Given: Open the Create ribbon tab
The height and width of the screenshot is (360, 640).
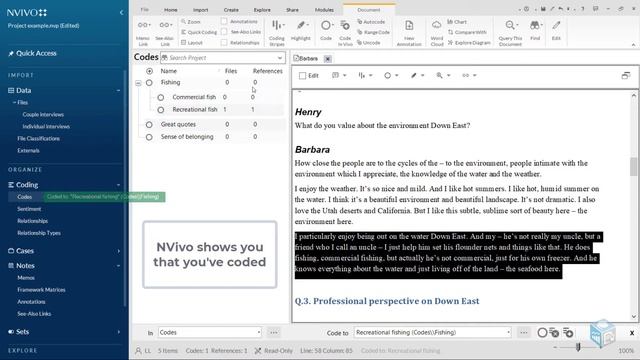Looking at the screenshot, I should 231,10.
